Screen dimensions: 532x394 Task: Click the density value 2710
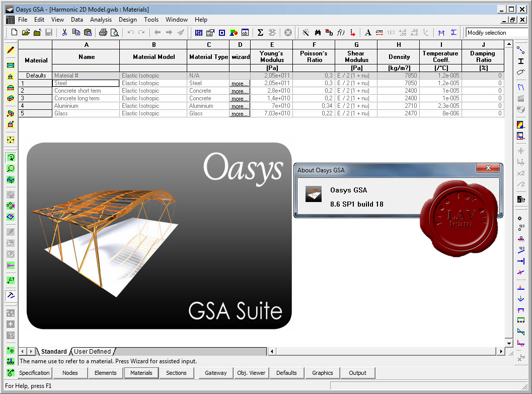click(398, 106)
